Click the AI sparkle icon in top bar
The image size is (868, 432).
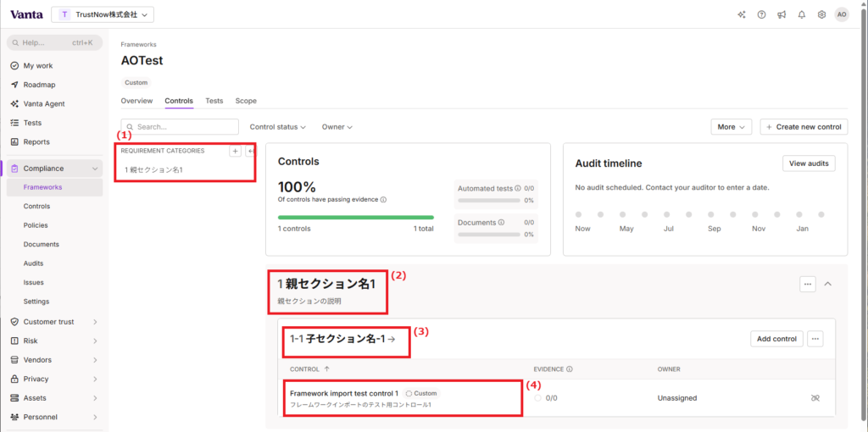(x=741, y=14)
